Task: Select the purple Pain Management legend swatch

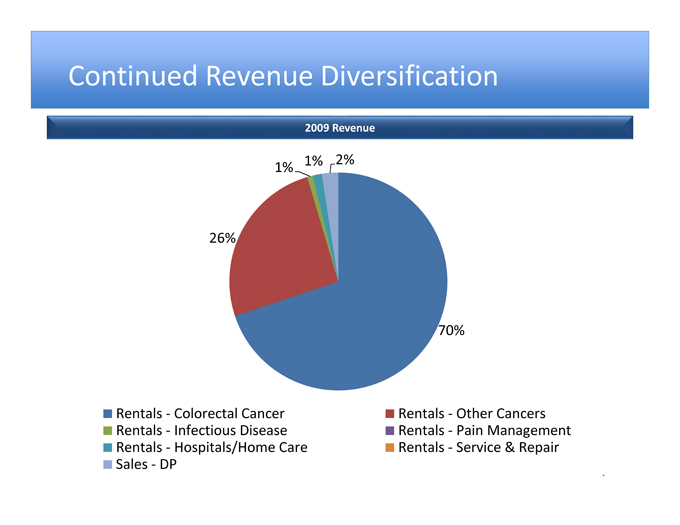Action: point(390,430)
